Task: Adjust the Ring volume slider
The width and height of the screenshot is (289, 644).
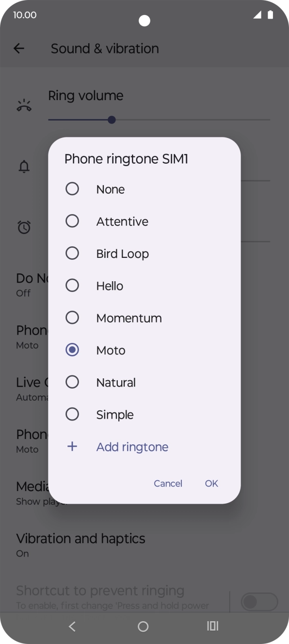Action: tap(111, 119)
